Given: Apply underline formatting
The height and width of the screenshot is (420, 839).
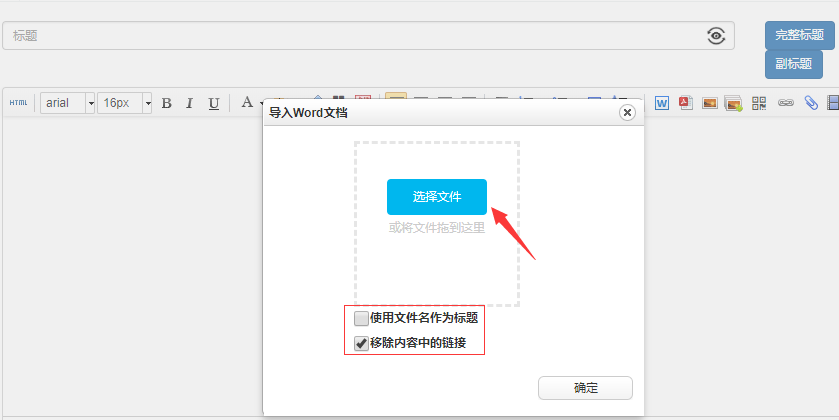Looking at the screenshot, I should [214, 103].
